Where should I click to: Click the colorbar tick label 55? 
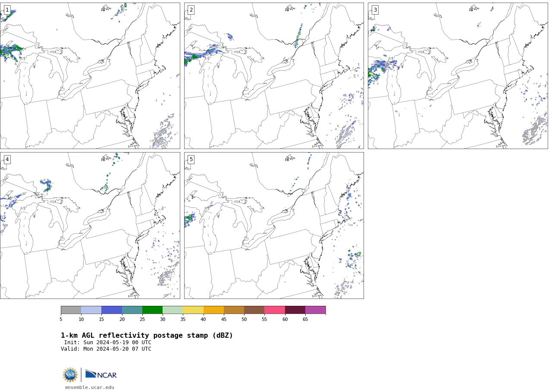264,319
